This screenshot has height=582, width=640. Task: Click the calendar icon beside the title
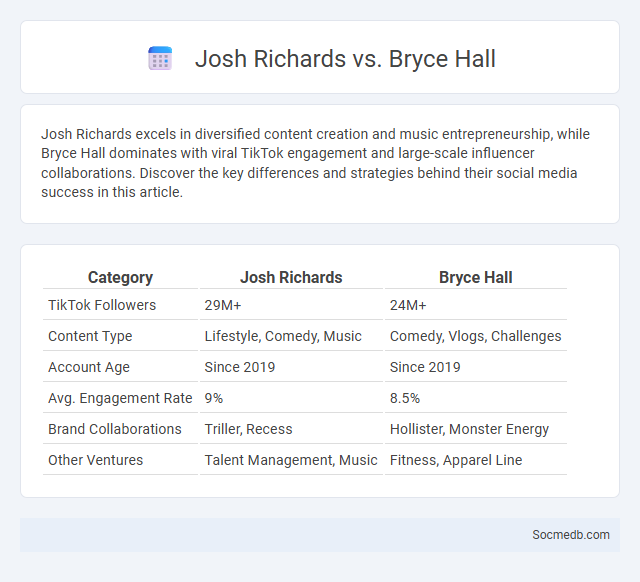coord(160,58)
